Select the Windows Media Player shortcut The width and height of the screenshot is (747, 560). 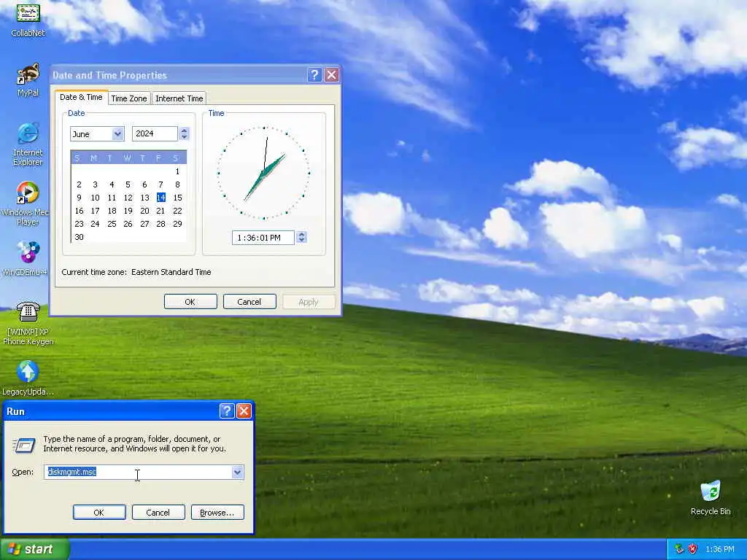coord(27,203)
